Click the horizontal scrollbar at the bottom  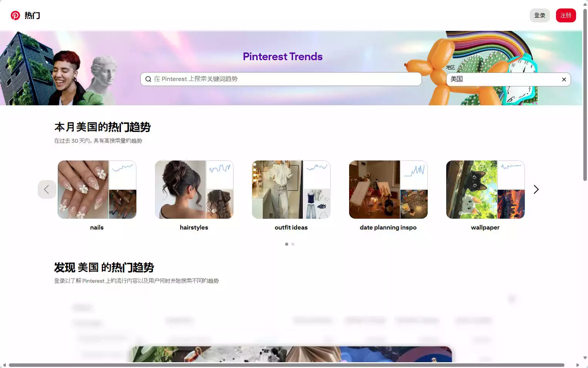tap(287, 365)
